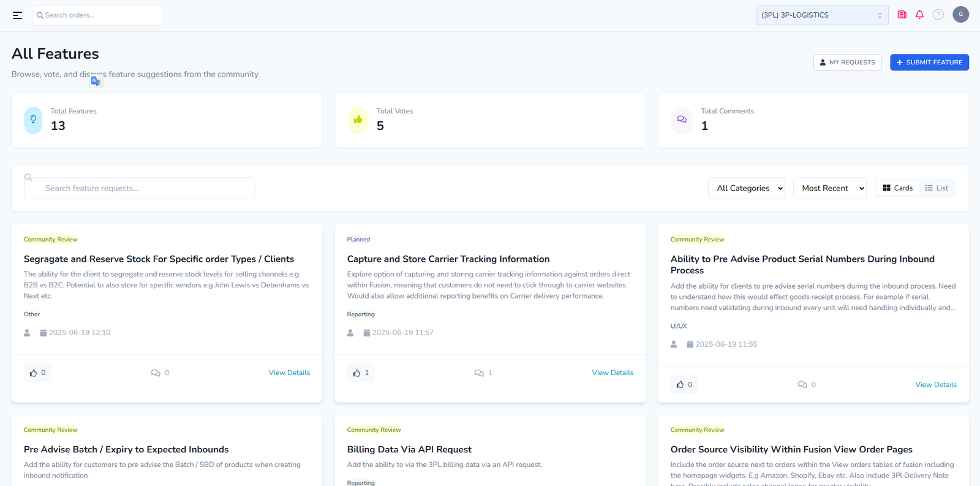Click the Submit Feature button
This screenshot has height=486, width=980.
[x=929, y=63]
